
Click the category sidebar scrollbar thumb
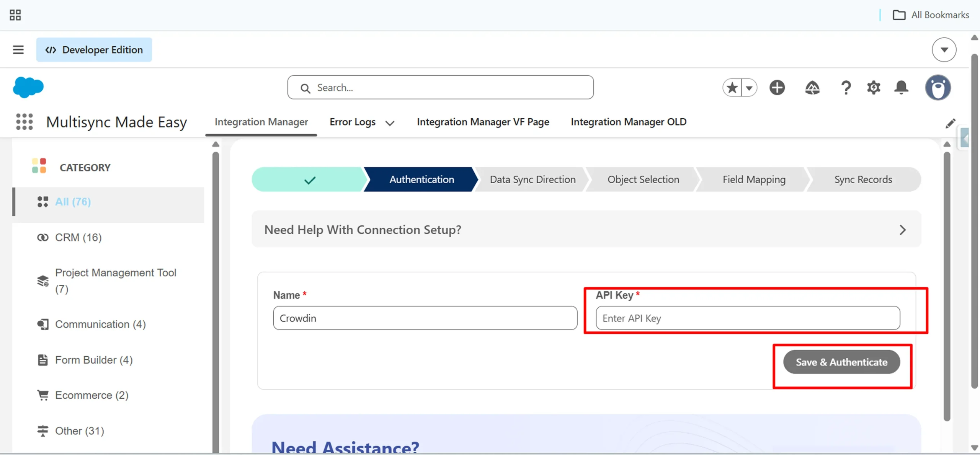point(216,302)
